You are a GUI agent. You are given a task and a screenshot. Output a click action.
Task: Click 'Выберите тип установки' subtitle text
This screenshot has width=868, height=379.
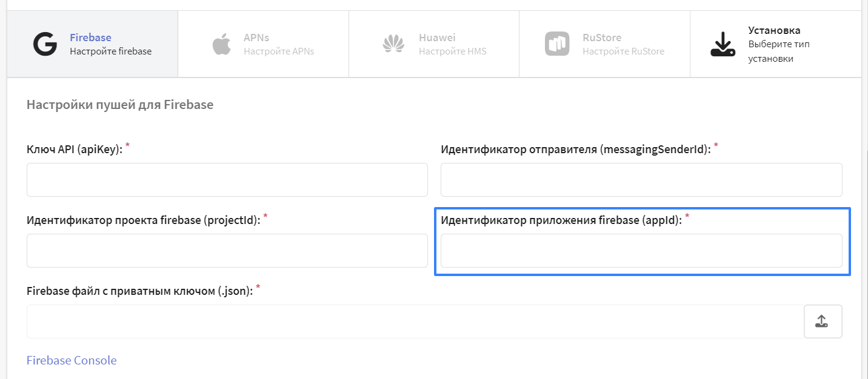tap(779, 51)
